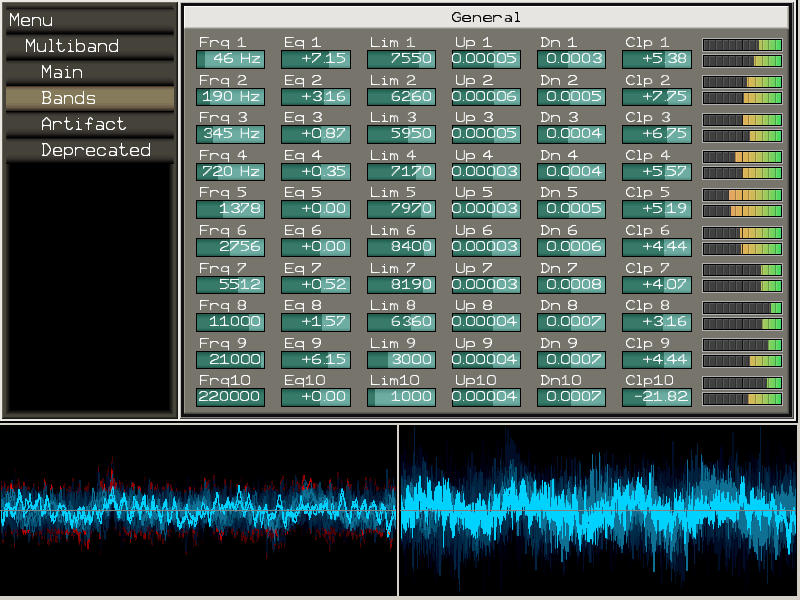The image size is (800, 600).
Task: Click Clp 5 value +5.19
Action: coord(657,209)
